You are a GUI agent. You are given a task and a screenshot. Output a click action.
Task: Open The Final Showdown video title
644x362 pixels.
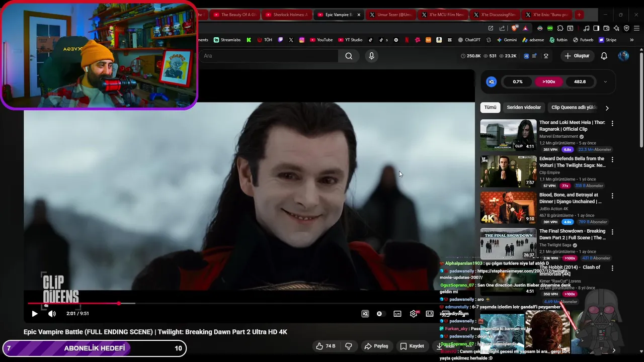click(x=572, y=234)
